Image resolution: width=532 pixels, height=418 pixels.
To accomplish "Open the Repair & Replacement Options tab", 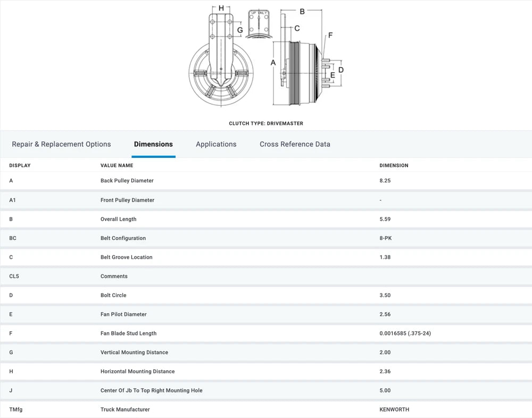I will pos(61,144).
